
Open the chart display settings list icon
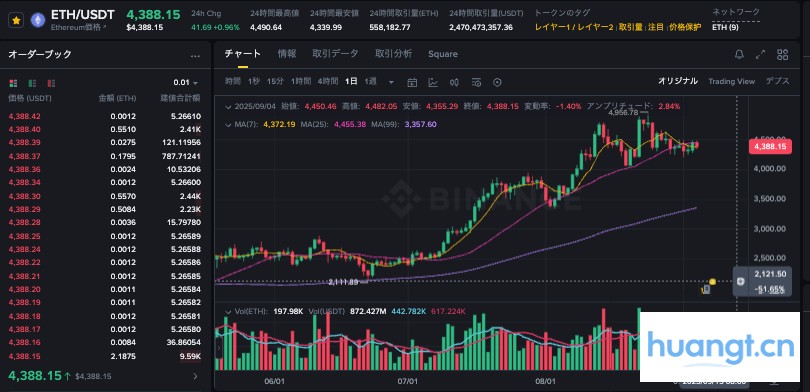[476, 82]
